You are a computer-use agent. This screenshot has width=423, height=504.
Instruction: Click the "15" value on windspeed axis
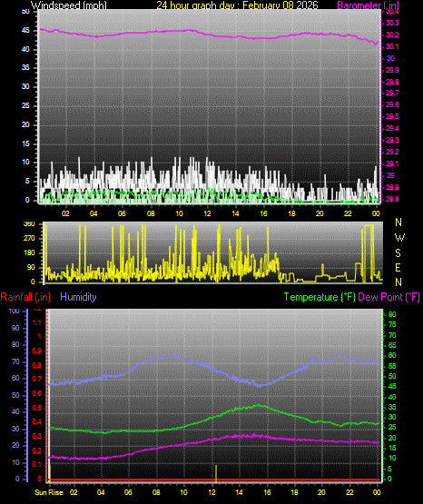[25, 143]
